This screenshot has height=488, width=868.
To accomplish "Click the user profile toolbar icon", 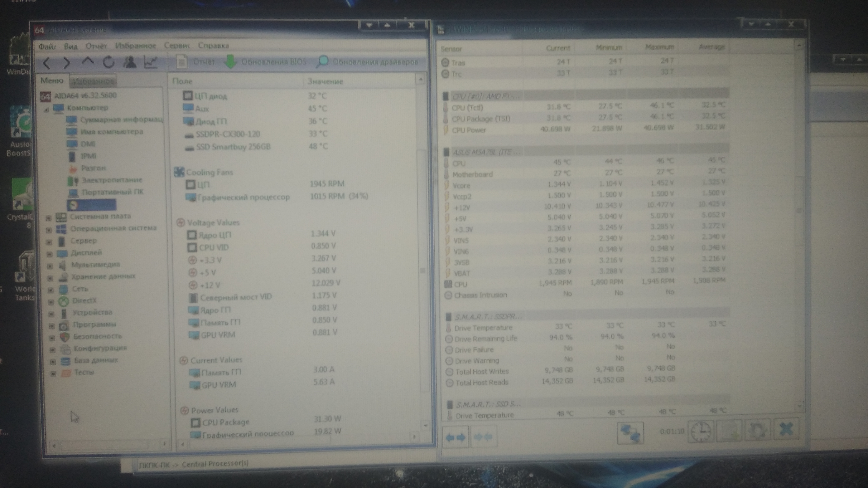I will click(130, 62).
